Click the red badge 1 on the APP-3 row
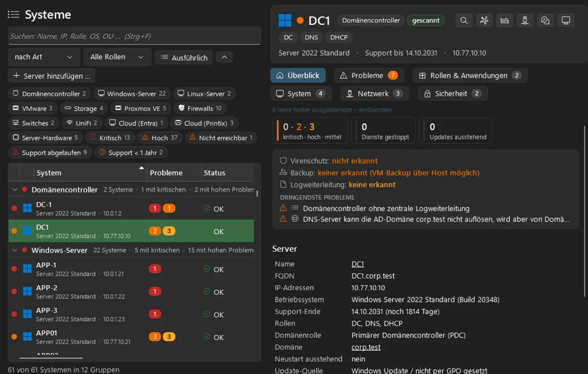 (154, 314)
